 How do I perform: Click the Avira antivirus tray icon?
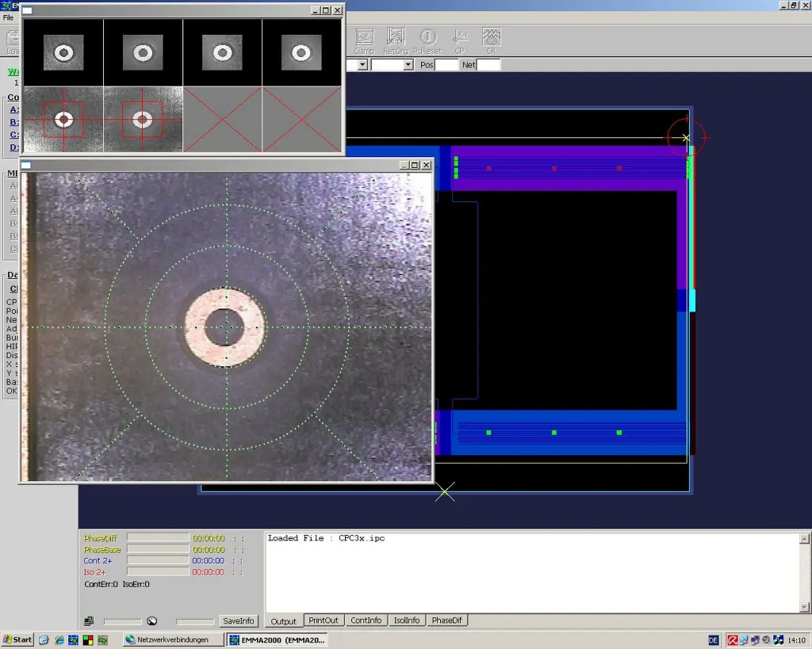pyautogui.click(x=733, y=639)
